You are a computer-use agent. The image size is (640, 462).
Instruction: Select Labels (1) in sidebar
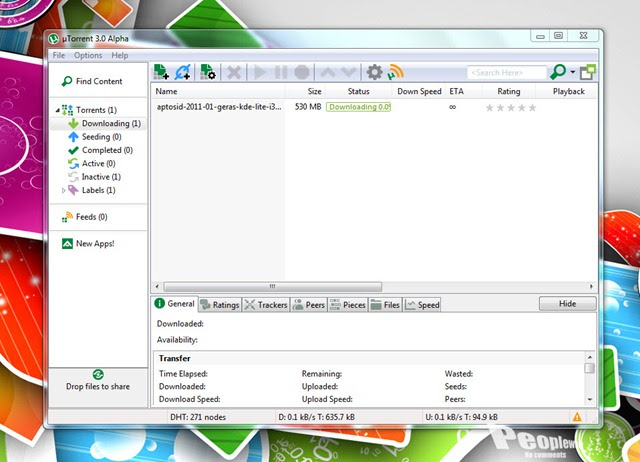pyautogui.click(x=92, y=190)
